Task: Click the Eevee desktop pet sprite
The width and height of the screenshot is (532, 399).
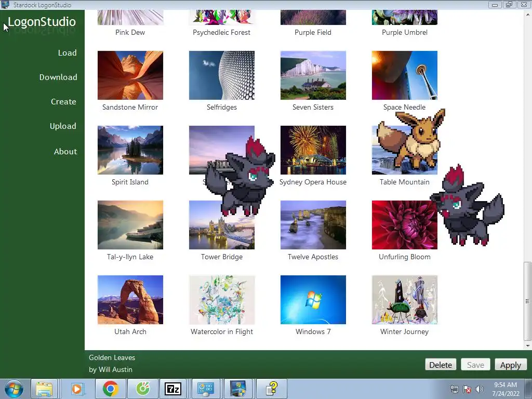Action: pyautogui.click(x=412, y=139)
